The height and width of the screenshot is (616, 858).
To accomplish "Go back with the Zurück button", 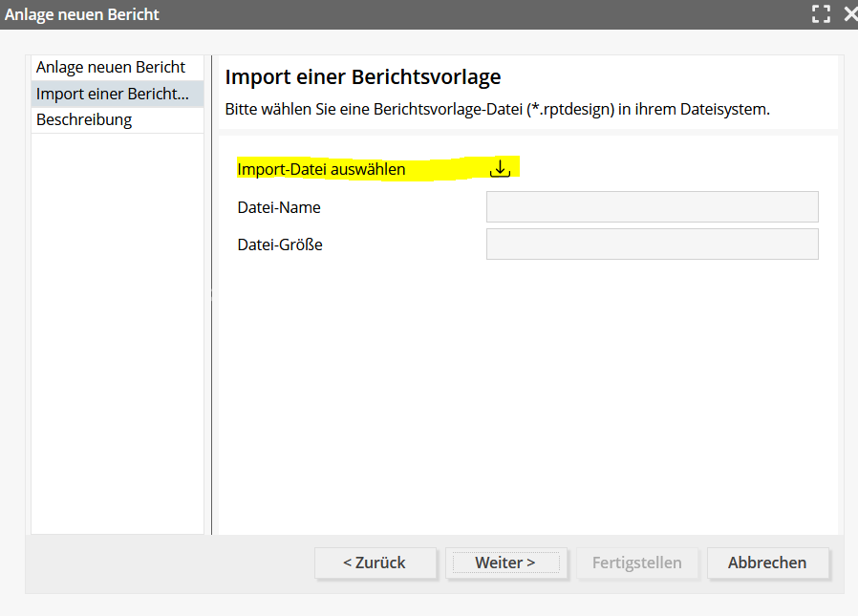I will 375,563.
